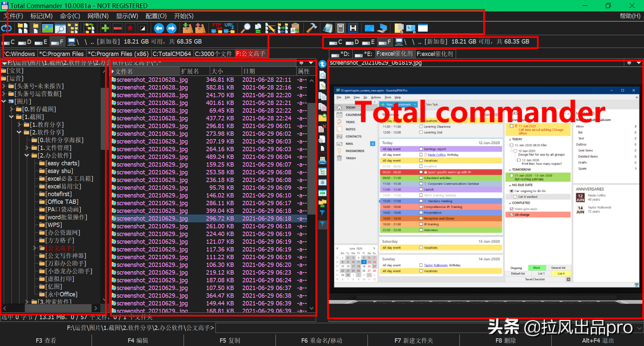
Task: Click the blue up-arrow icon in middle bar
Action: point(322,64)
